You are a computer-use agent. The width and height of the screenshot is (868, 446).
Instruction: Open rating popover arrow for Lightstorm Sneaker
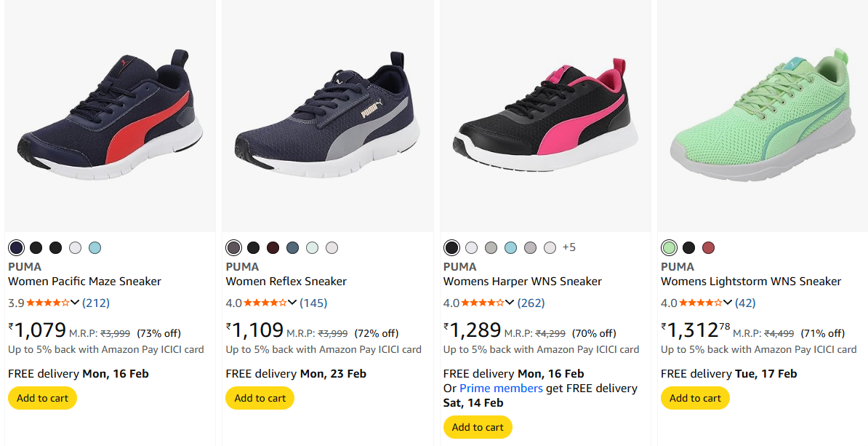pos(727,303)
